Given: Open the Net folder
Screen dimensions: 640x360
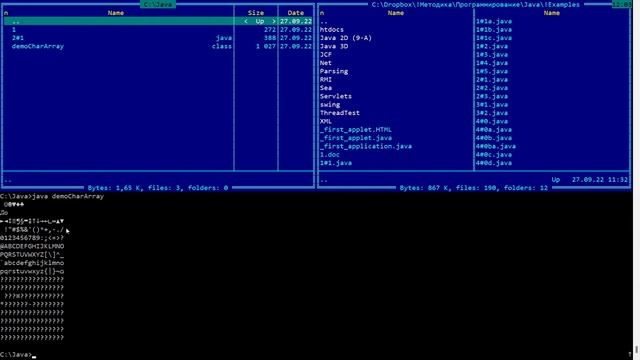Looking at the screenshot, I should pos(326,63).
